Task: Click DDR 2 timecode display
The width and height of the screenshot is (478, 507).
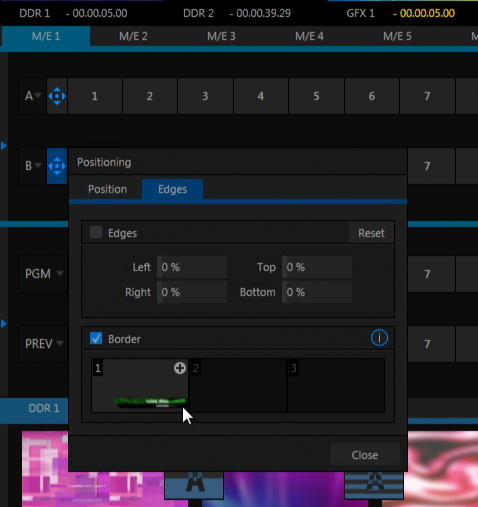Action: pyautogui.click(x=260, y=13)
